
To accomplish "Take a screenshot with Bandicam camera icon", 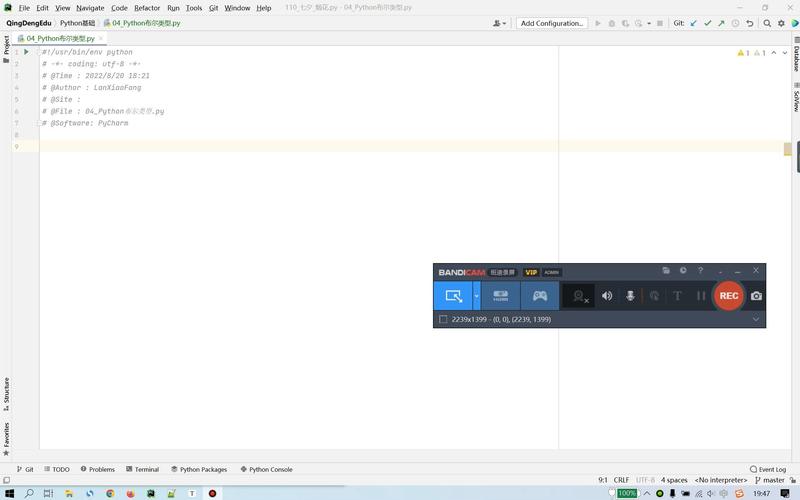I will pos(756,296).
